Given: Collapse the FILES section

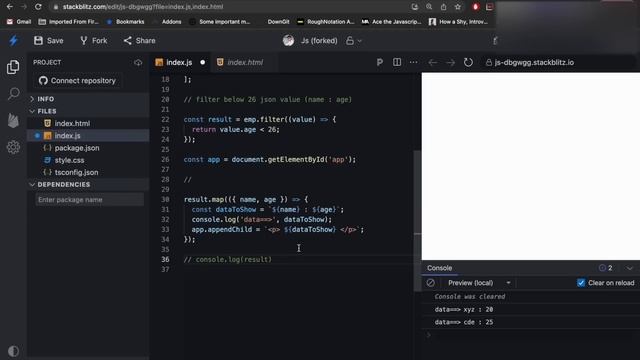Looking at the screenshot, I should pyautogui.click(x=88, y=111).
